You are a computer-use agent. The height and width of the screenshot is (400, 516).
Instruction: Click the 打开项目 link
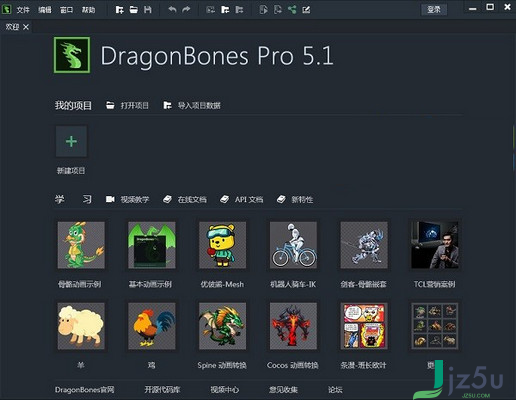(x=135, y=106)
